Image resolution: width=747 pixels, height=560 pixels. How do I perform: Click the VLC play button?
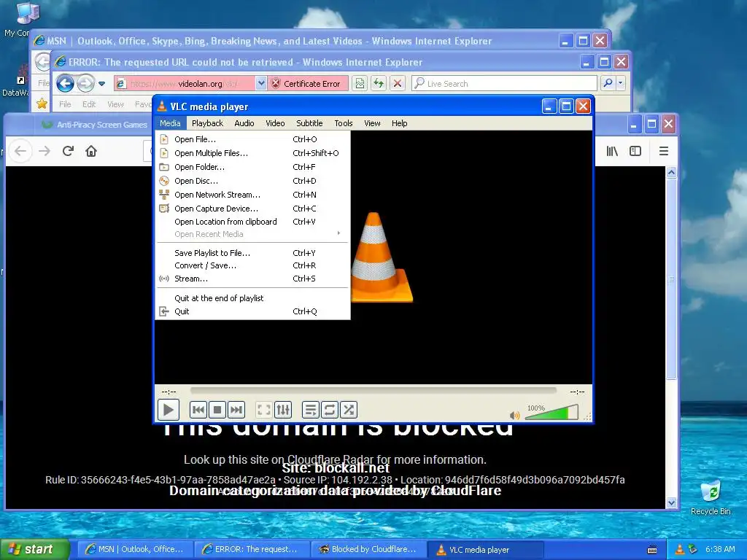pyautogui.click(x=169, y=410)
